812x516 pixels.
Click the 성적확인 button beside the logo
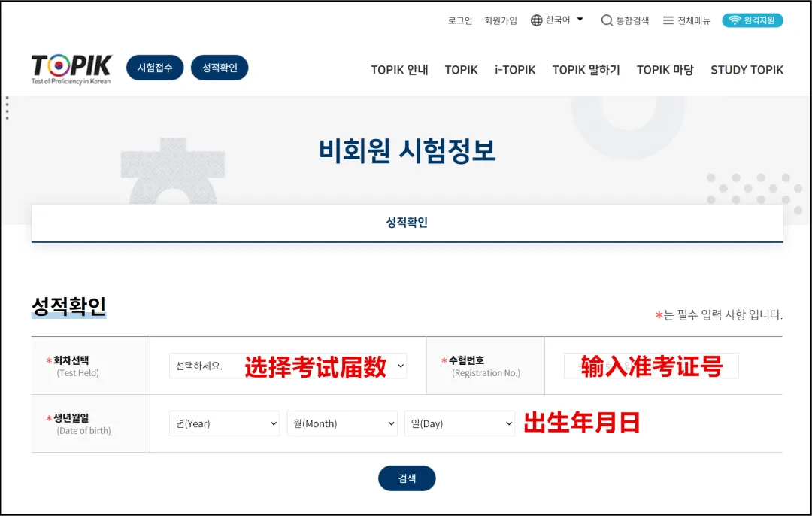(x=220, y=68)
